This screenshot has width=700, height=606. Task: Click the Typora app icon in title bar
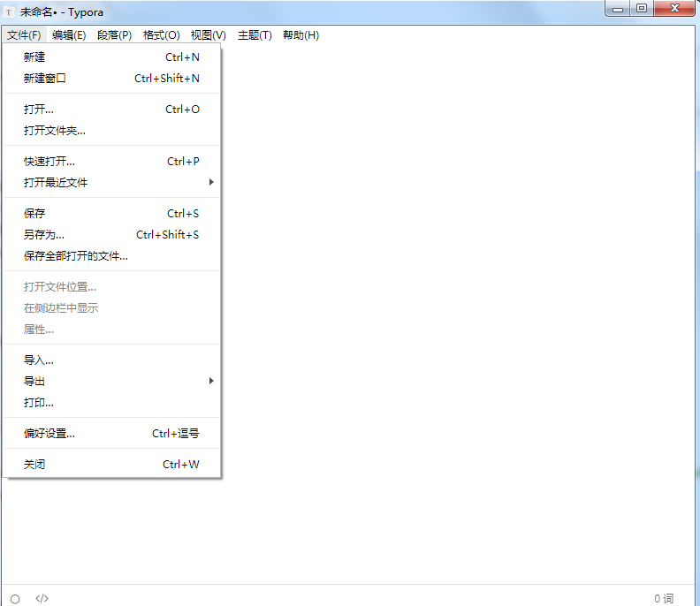click(9, 12)
